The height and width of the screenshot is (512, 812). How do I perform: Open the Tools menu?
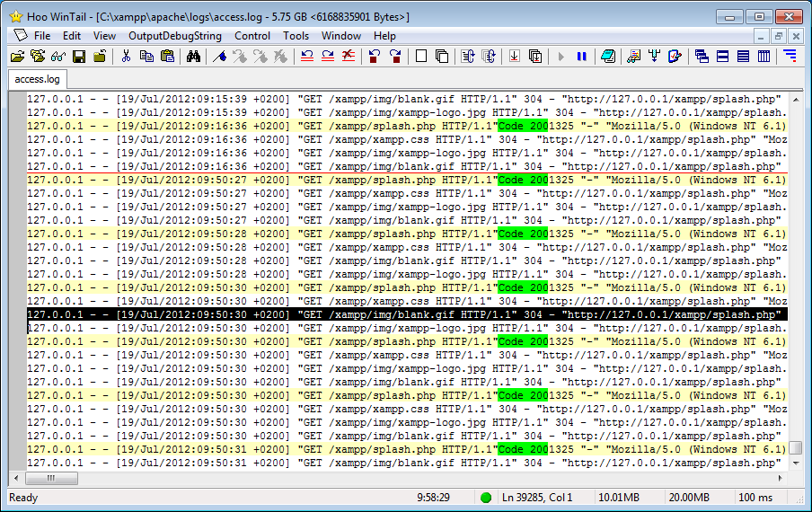(x=296, y=36)
